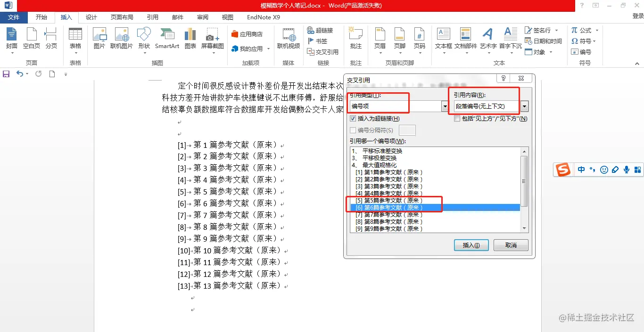
Task: Open the 审阅 ribbon tab
Action: (x=202, y=17)
